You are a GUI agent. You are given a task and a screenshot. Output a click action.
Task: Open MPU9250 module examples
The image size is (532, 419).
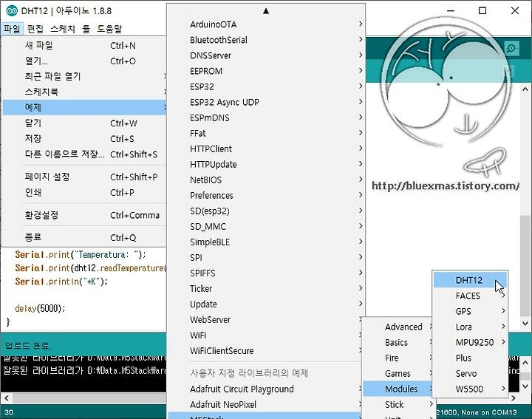(470, 342)
